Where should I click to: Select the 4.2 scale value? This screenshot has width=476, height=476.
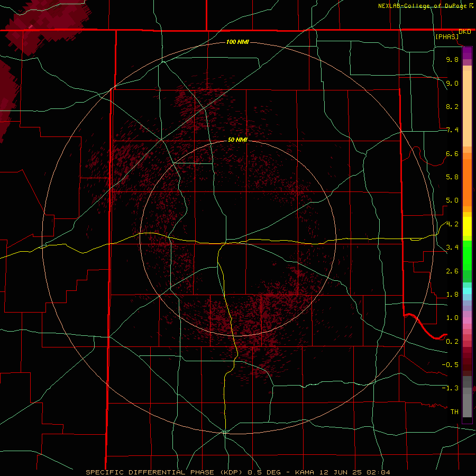(x=452, y=224)
